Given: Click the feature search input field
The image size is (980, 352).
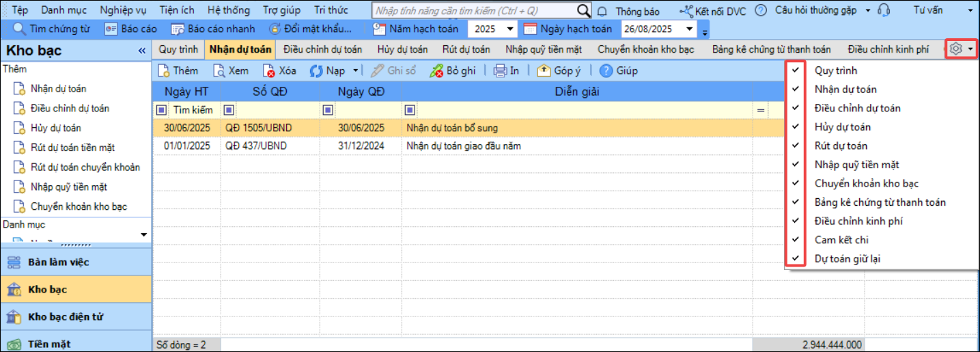Looking at the screenshot, I should pos(474,10).
